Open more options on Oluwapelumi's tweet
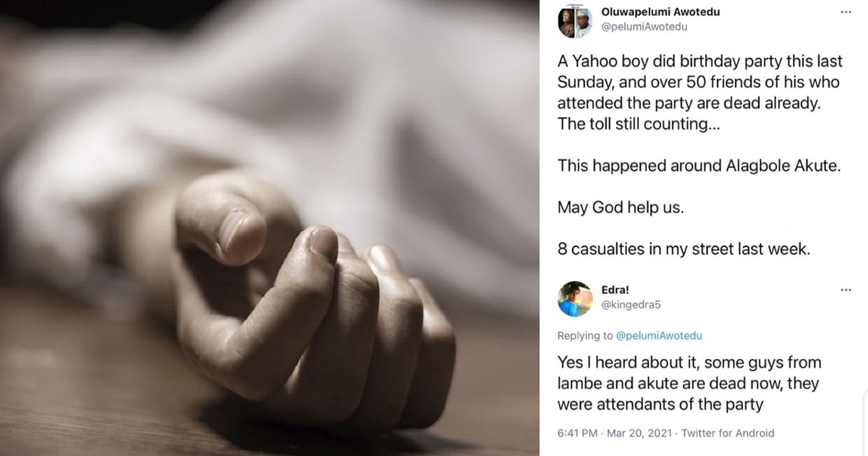The width and height of the screenshot is (868, 456). coord(846,12)
